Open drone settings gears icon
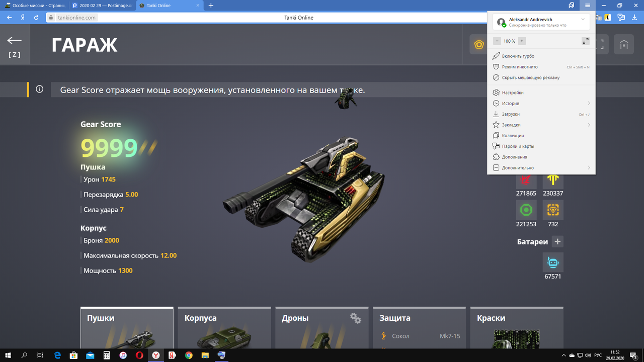The width and height of the screenshot is (644, 362). click(x=356, y=318)
